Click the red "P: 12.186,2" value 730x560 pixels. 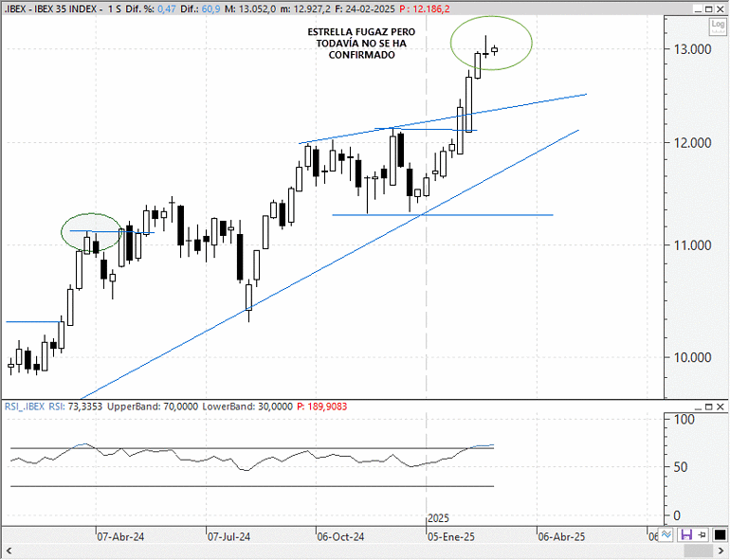(x=425, y=9)
